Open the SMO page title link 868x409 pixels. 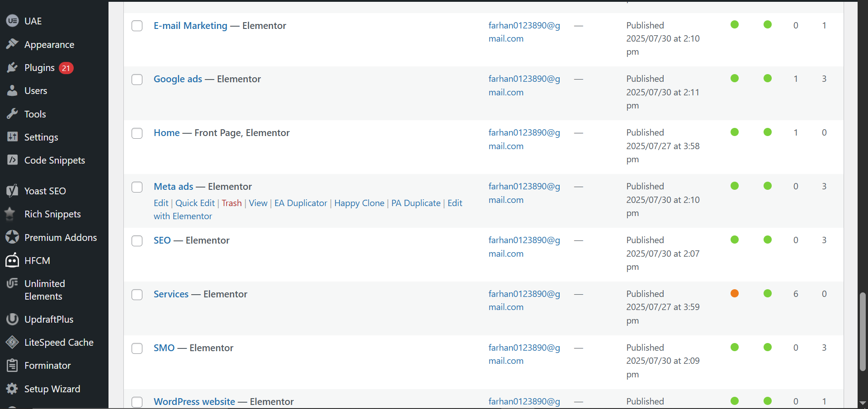(x=164, y=348)
